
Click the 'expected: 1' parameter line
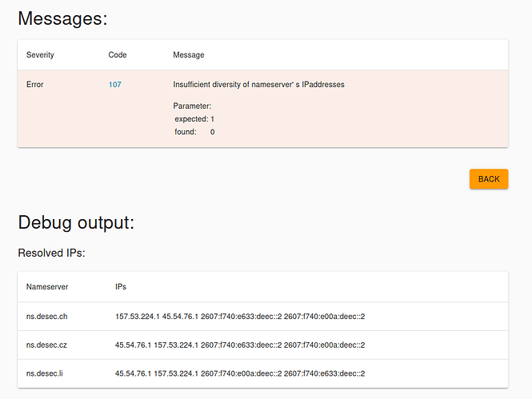coord(194,118)
